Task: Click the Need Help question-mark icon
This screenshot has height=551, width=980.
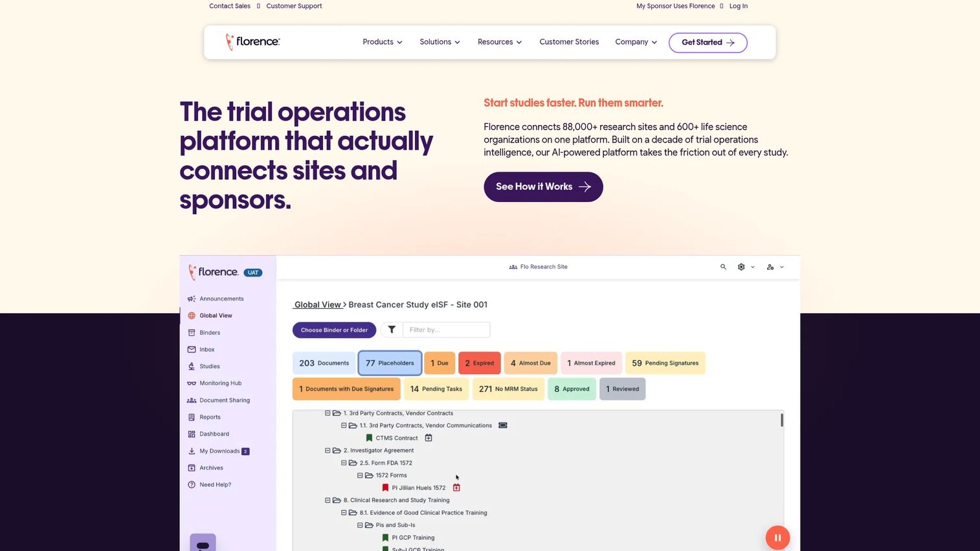Action: click(192, 485)
